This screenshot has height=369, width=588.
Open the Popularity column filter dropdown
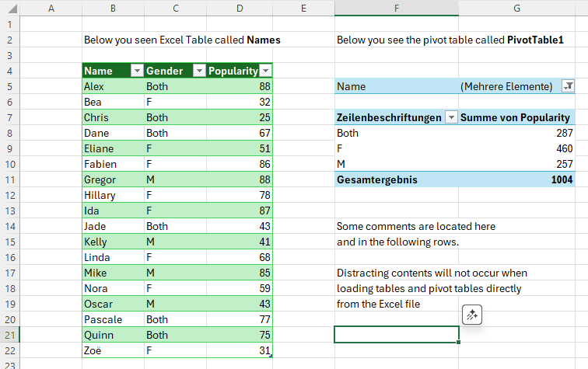coord(267,71)
